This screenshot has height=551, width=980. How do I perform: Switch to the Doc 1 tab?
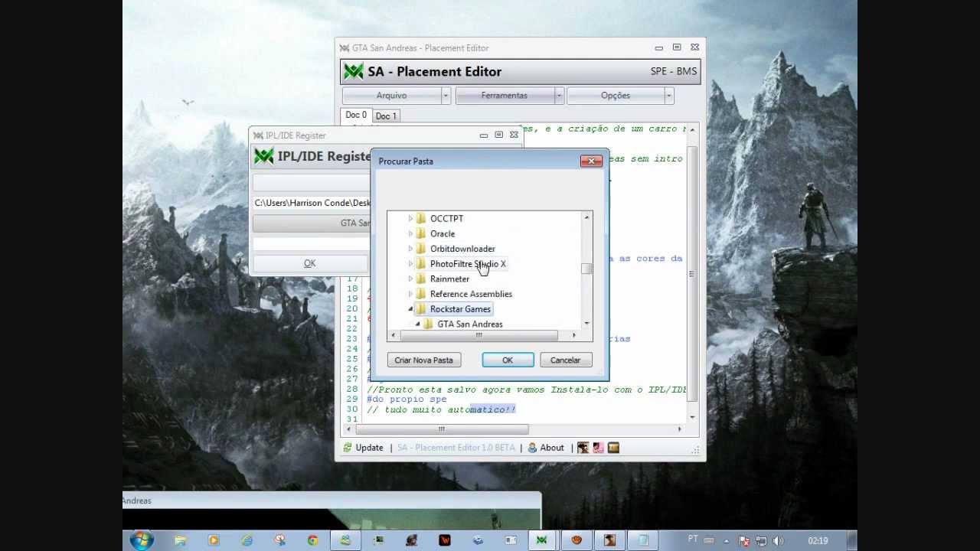[386, 116]
